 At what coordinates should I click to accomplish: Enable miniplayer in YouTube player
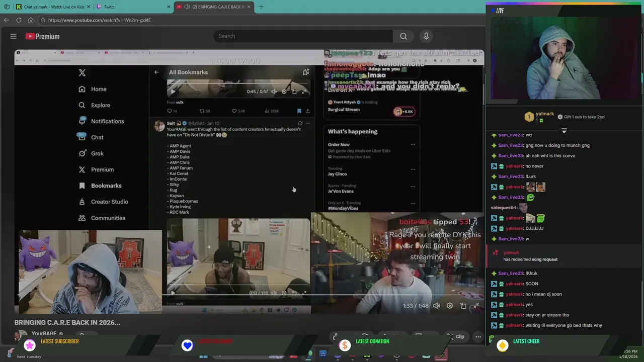pos(463,306)
